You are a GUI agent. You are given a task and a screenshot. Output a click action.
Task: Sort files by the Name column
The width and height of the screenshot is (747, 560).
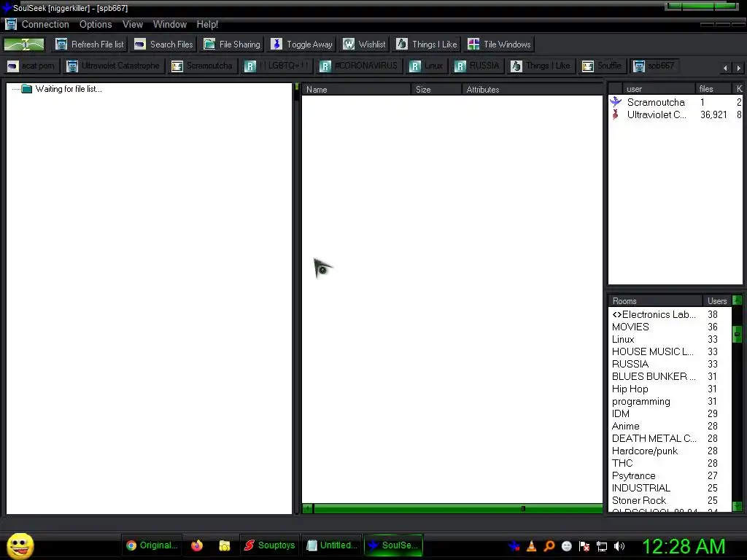click(x=356, y=90)
